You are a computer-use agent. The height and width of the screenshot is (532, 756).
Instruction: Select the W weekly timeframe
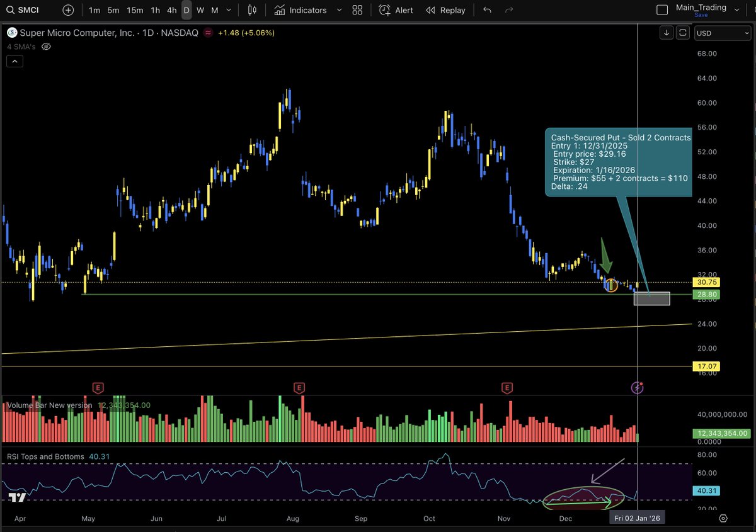pyautogui.click(x=200, y=10)
